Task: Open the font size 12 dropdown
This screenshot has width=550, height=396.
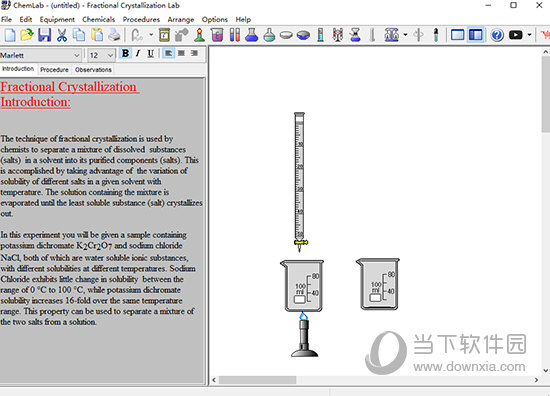Action: point(101,55)
